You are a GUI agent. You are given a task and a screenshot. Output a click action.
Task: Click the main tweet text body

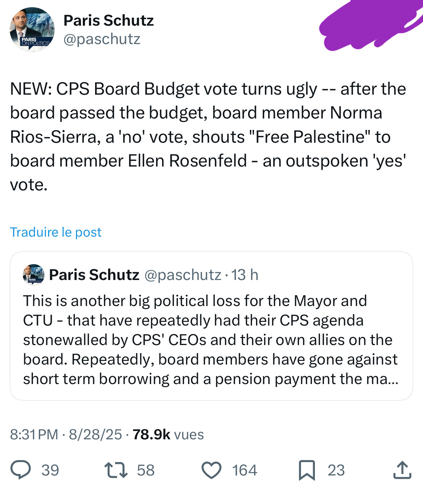[x=208, y=137]
